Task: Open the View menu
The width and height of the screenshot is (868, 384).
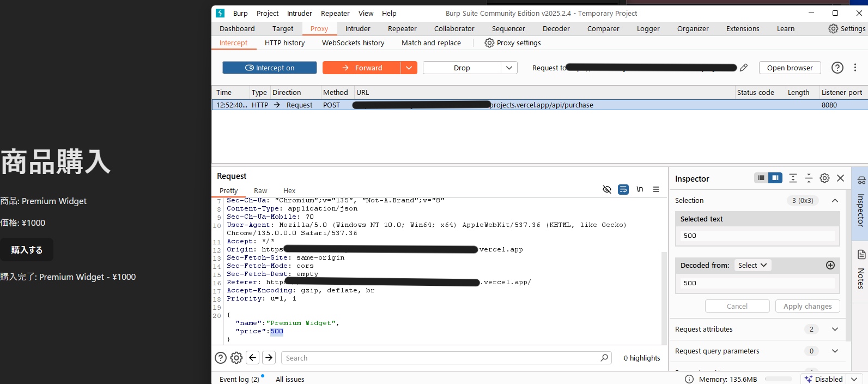Action: point(366,13)
